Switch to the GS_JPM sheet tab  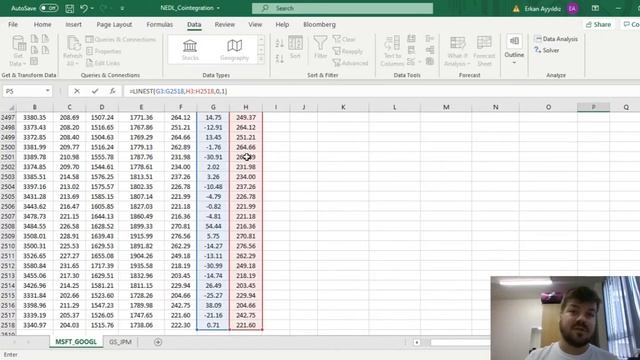click(x=120, y=342)
